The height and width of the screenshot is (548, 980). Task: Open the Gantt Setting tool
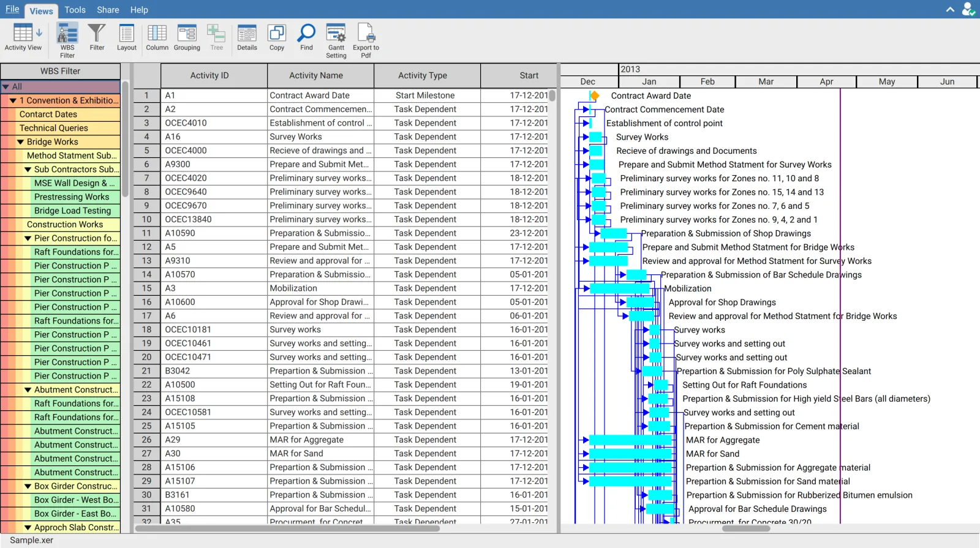tap(336, 40)
